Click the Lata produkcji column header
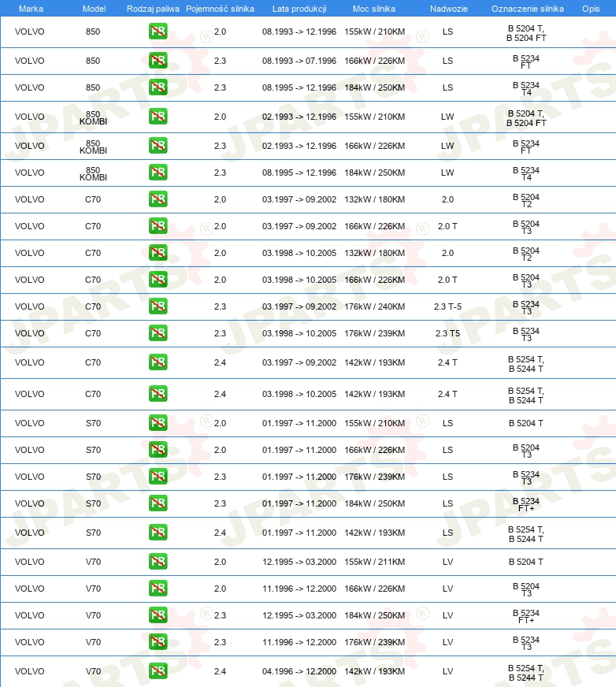 tap(299, 9)
